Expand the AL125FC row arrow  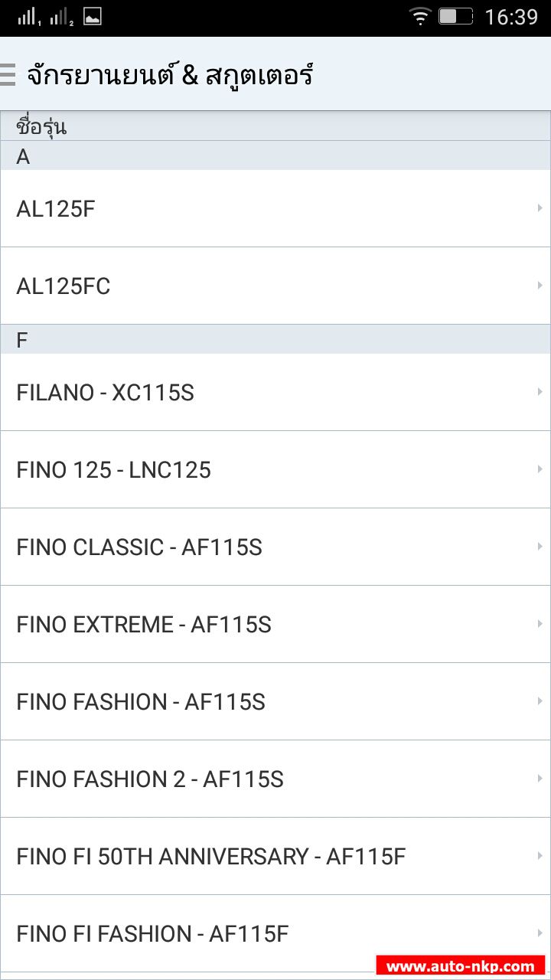(x=540, y=286)
